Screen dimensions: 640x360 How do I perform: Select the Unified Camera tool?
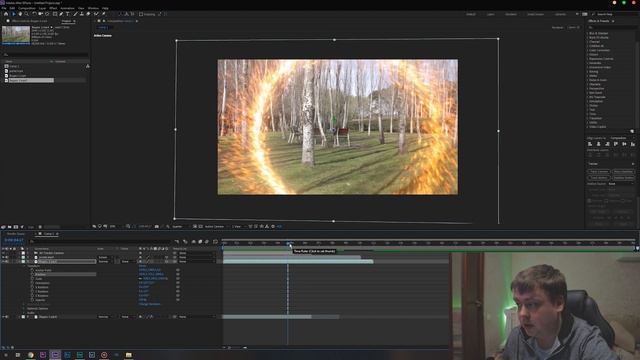pyautogui.click(x=40, y=14)
